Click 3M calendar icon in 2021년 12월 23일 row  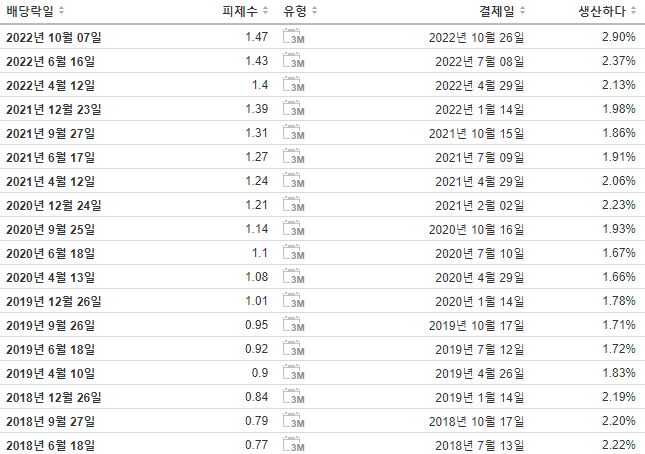(x=294, y=108)
